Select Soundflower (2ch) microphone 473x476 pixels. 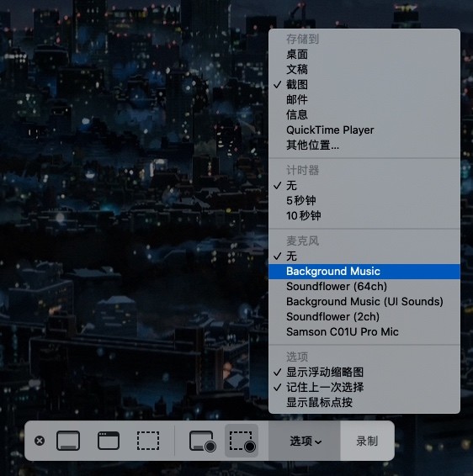point(364,317)
